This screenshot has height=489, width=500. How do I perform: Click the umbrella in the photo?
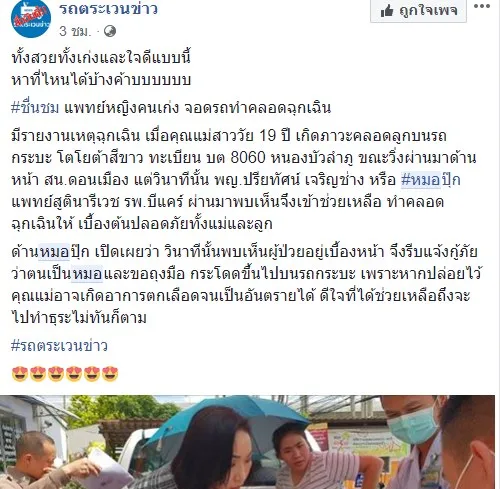(227, 420)
